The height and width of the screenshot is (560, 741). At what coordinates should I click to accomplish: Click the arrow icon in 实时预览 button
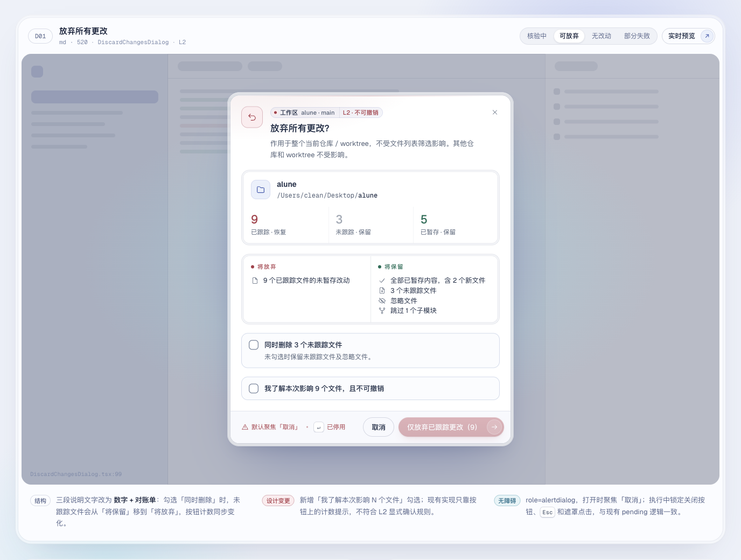point(707,36)
